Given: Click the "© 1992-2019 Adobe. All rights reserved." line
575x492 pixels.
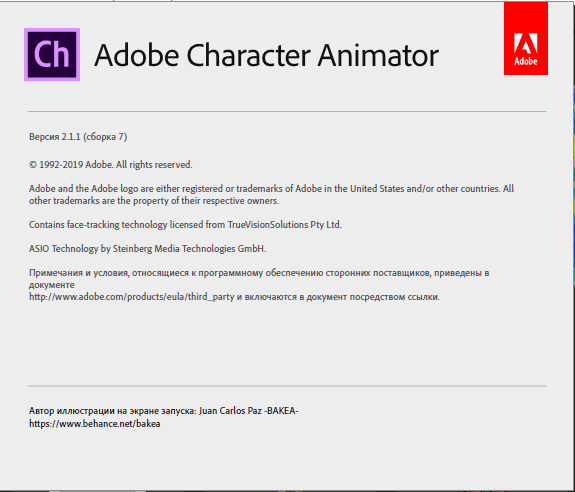Looking at the screenshot, I should (x=110, y=165).
